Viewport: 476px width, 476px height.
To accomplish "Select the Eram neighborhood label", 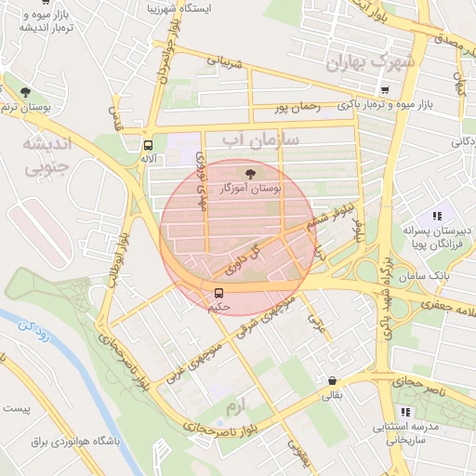I will coord(235,407).
